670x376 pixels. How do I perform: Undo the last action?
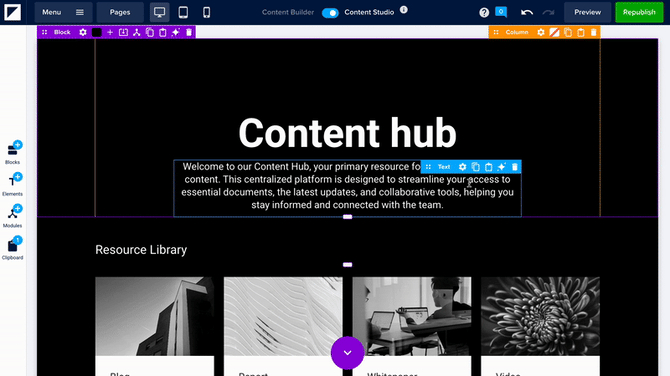[527, 12]
